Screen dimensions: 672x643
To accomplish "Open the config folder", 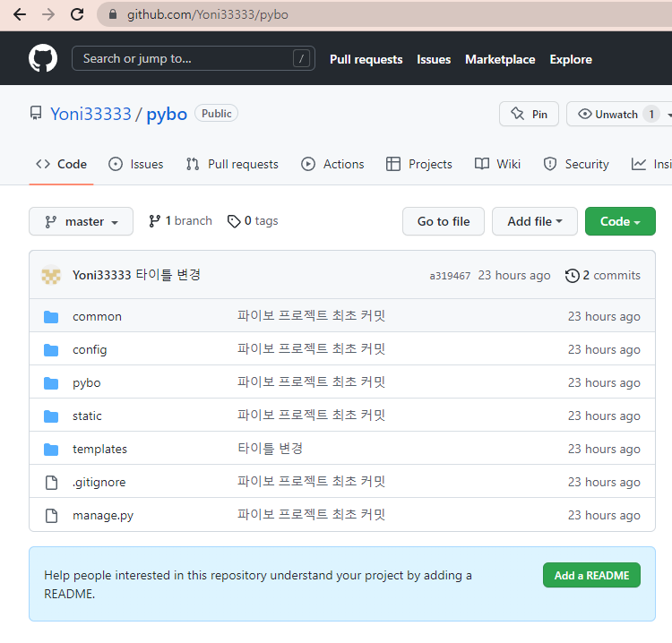I will (90, 350).
